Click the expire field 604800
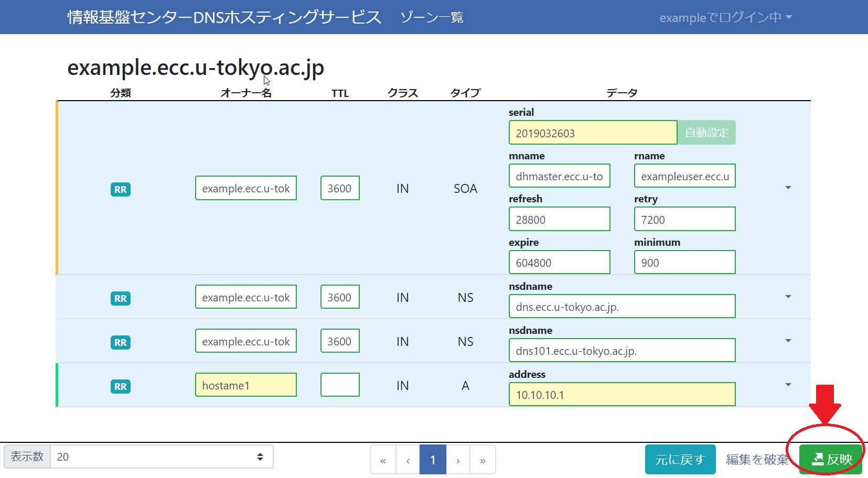The height and width of the screenshot is (478, 868). coord(560,262)
